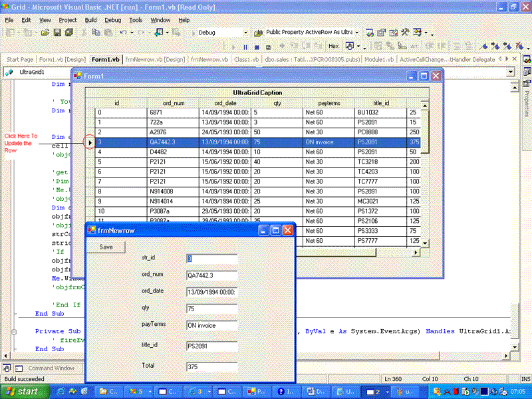532x399 pixels.
Task: Click the Save All toolbar icon
Action: click(70, 32)
